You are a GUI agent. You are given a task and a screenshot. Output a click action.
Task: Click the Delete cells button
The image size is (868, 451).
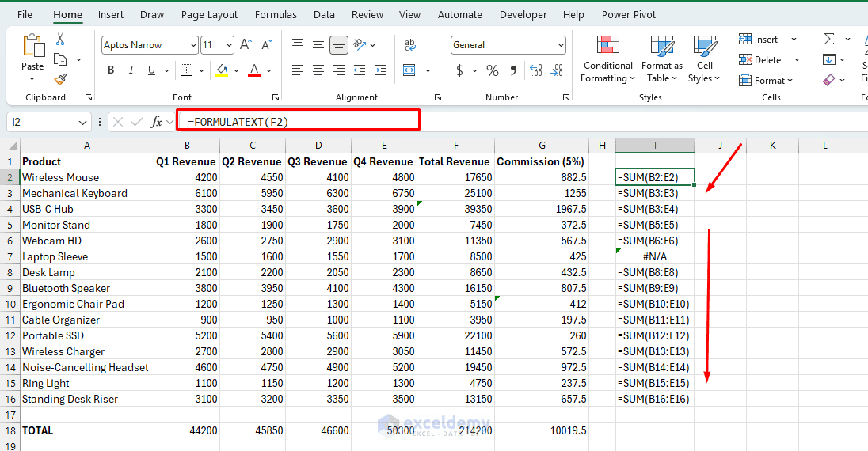pyautogui.click(x=760, y=60)
